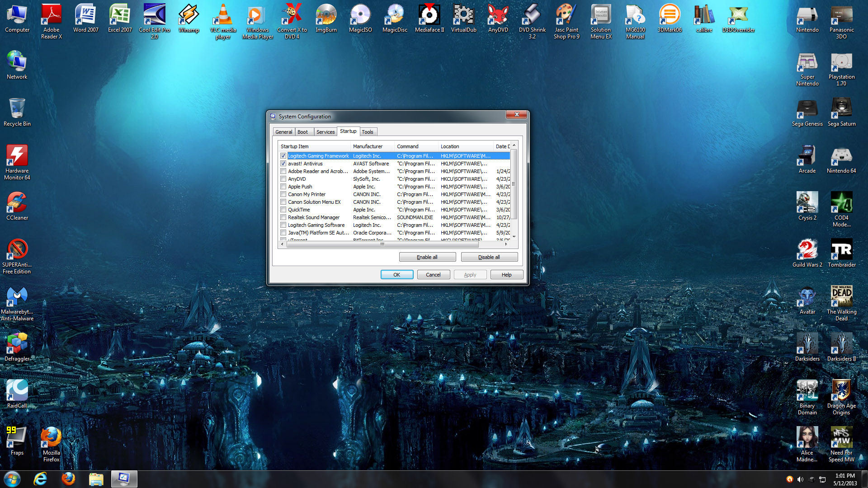Viewport: 868px width, 488px height.
Task: Enable AnyDVD startup checkbox
Action: tap(283, 179)
